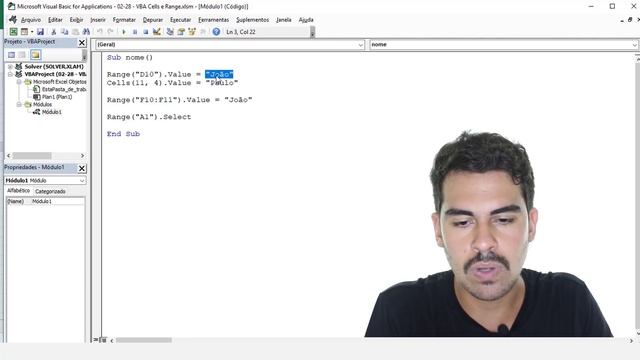Open dropdown arrow next to UserForm icon
Image resolution: width=640 pixels, height=360 pixels.
(x=32, y=32)
